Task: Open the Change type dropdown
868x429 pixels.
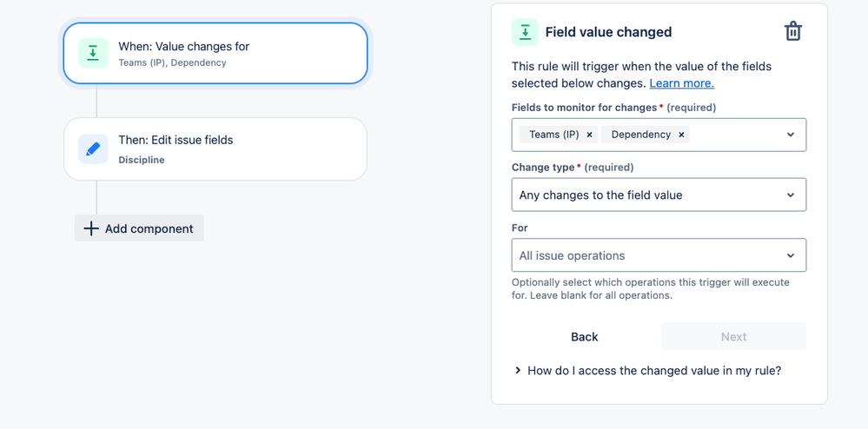Action: (x=790, y=195)
